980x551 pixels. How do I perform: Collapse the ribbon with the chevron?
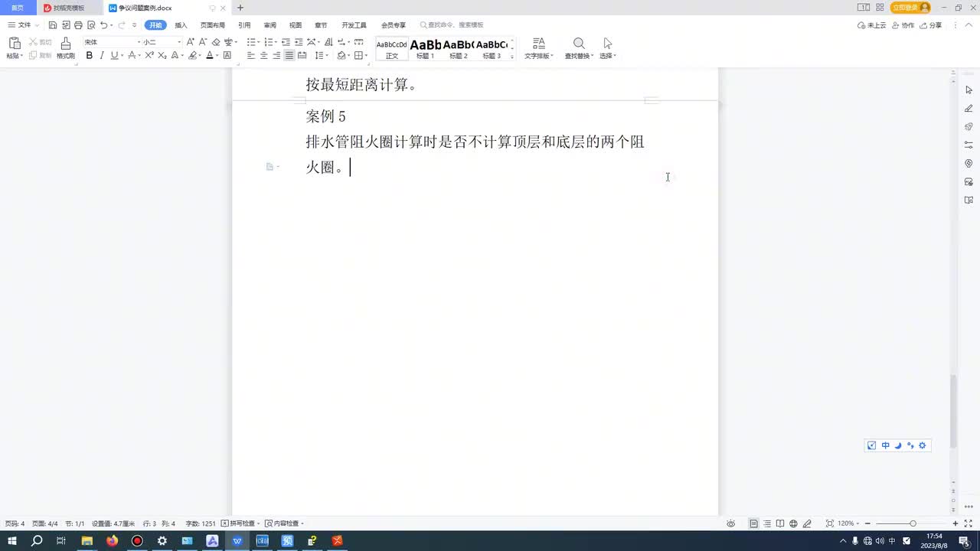[x=969, y=25]
